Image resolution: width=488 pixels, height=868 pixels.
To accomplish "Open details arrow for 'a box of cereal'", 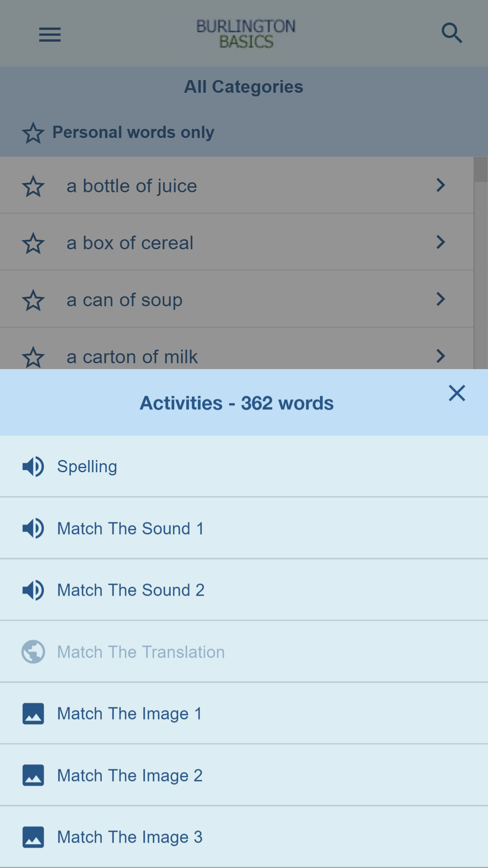I will (x=441, y=242).
